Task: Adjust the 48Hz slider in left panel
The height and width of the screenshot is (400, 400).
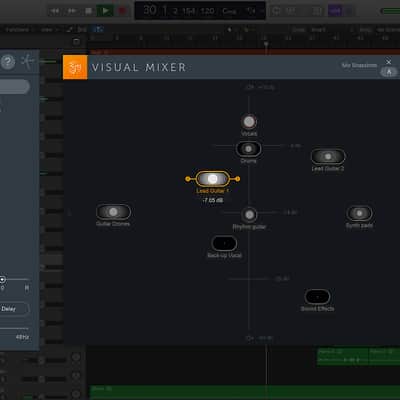Action: (x=14, y=328)
